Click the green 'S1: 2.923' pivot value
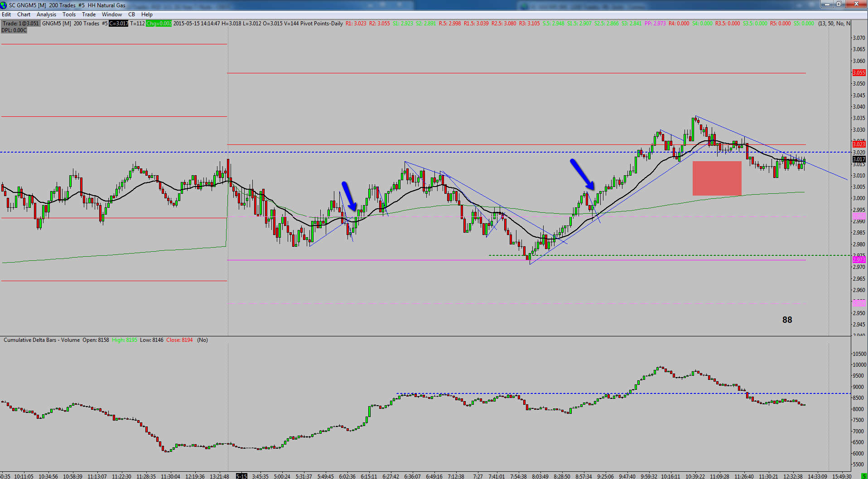Screen dimensions: 868x479 (403, 24)
